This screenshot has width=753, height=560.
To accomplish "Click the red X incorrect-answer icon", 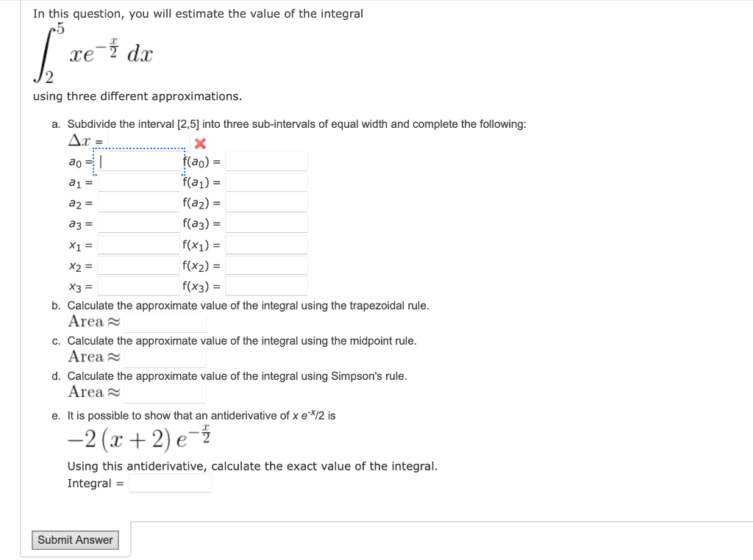I will [x=199, y=144].
